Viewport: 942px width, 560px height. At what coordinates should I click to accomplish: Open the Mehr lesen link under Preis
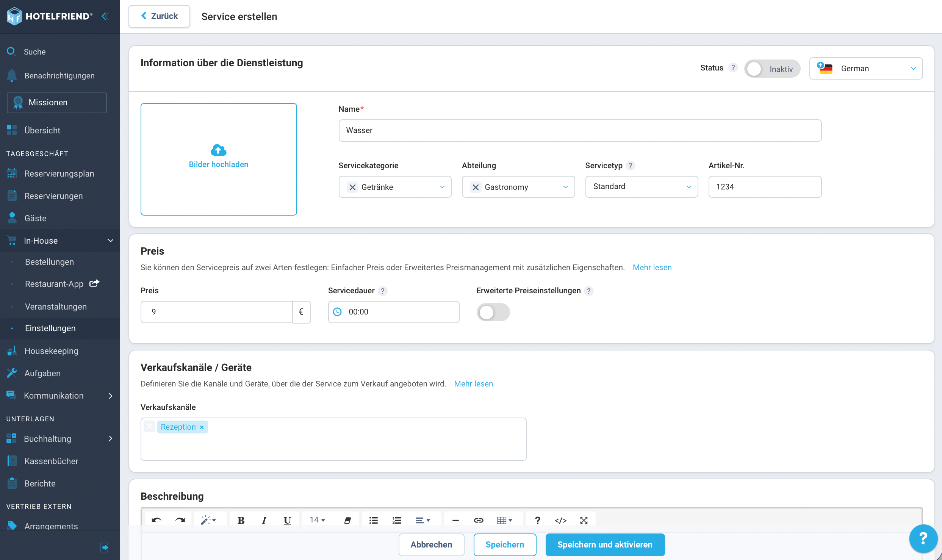click(x=652, y=267)
